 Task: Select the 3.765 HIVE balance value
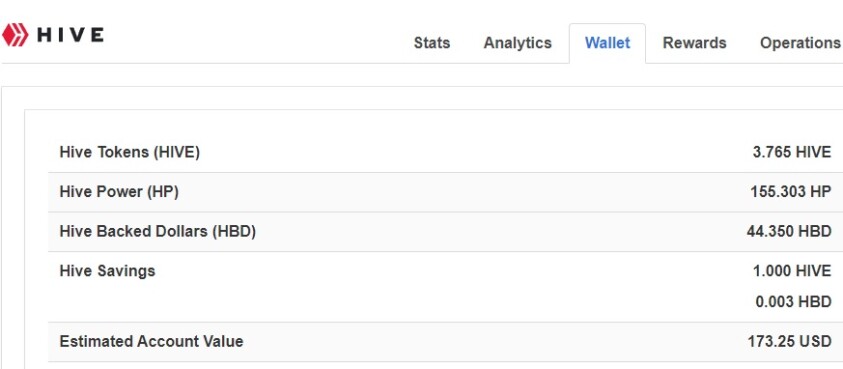click(791, 153)
